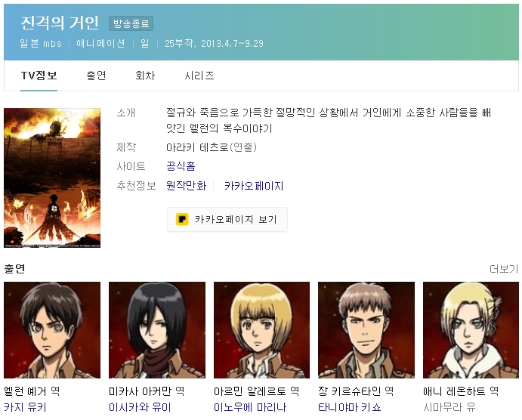522x420 pixels.
Task: Click the yellow KakaoPage icon
Action: tap(182, 219)
